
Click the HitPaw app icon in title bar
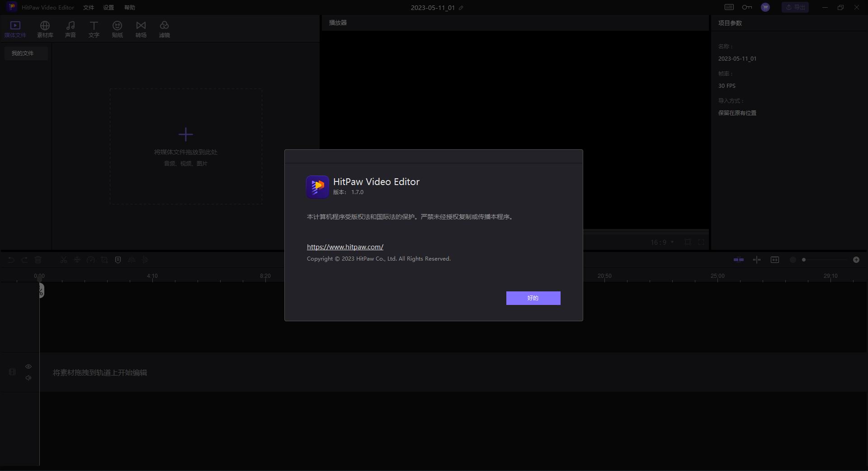point(12,7)
